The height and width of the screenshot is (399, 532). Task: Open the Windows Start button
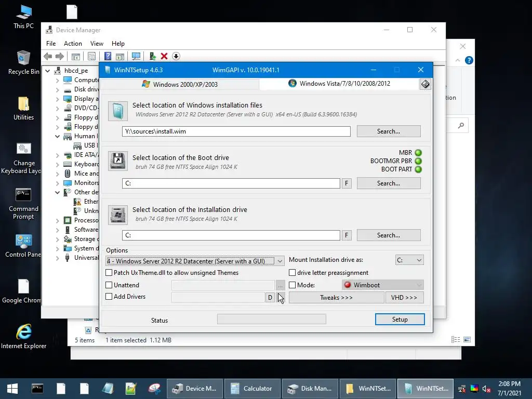point(12,389)
